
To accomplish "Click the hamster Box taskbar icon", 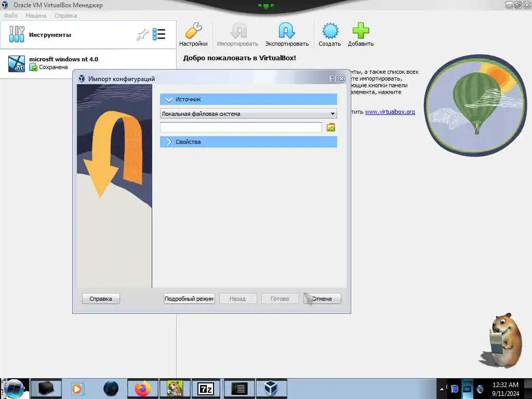I will coord(175,389).
